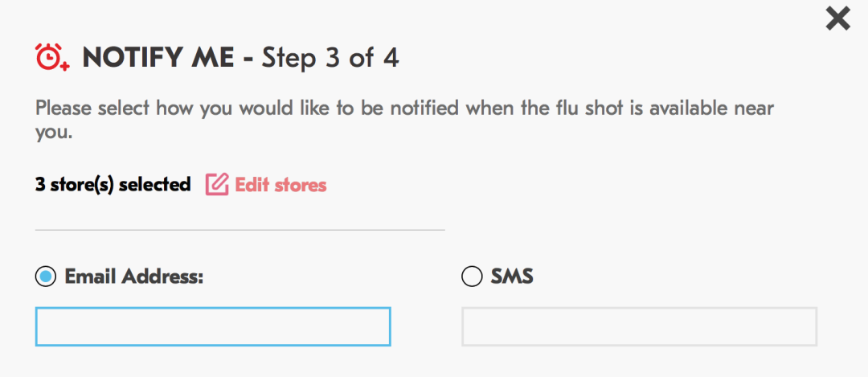Click the 3 store(s) selected text
Image resolution: width=868 pixels, height=377 pixels.
pyautogui.click(x=113, y=184)
